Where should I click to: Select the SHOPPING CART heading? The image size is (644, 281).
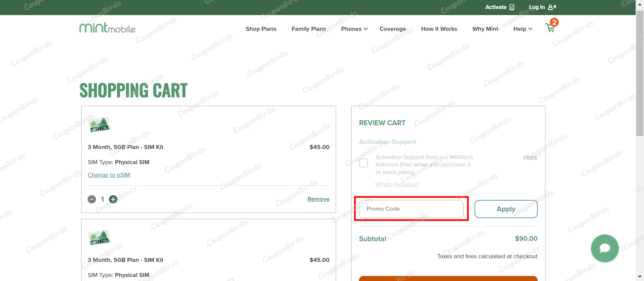tap(133, 90)
